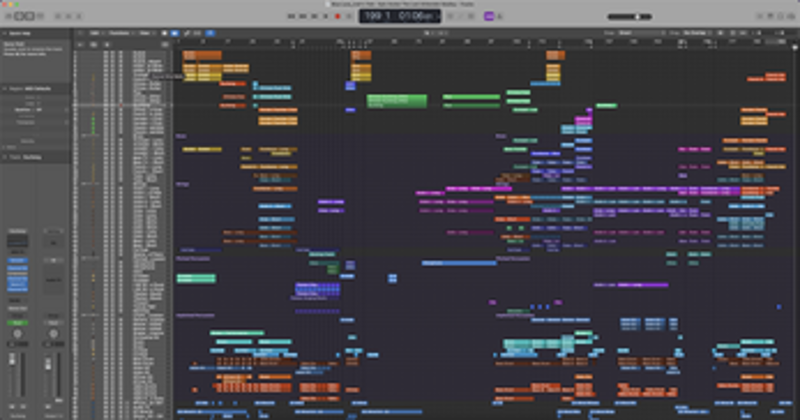Start playback with the Play button

pos(326,16)
